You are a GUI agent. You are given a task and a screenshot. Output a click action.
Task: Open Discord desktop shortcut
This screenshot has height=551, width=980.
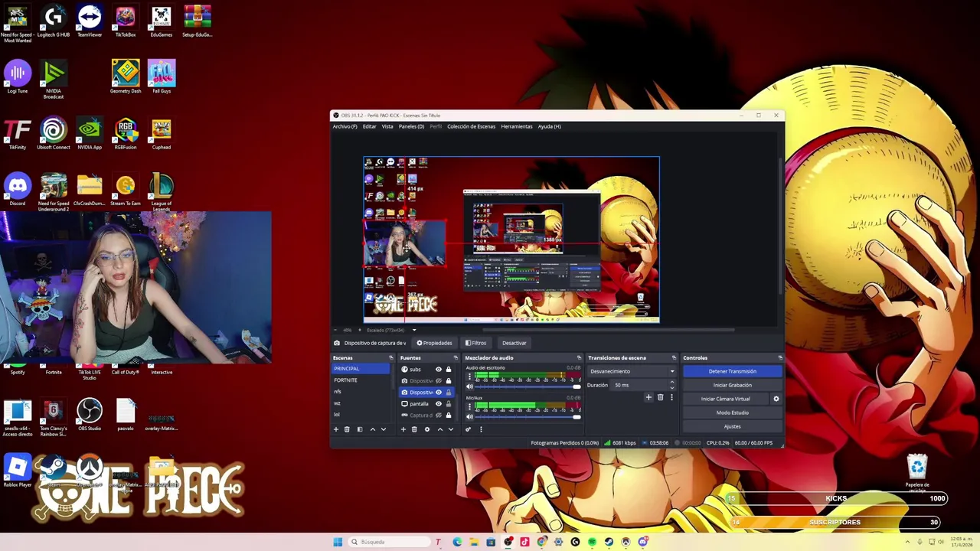17,191
